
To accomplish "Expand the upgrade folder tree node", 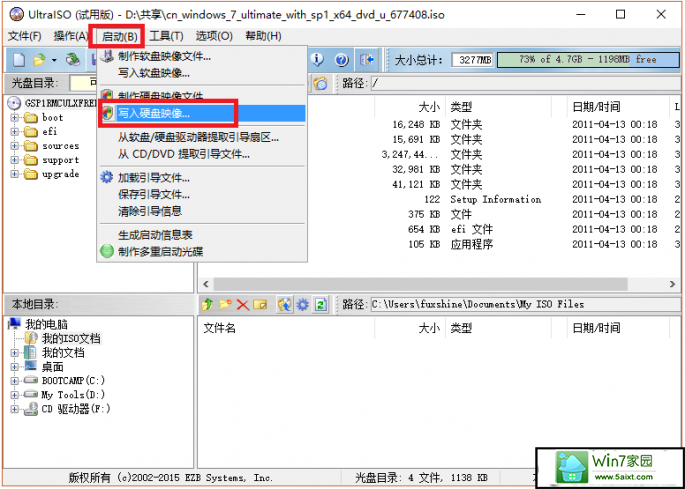I will tap(15, 174).
